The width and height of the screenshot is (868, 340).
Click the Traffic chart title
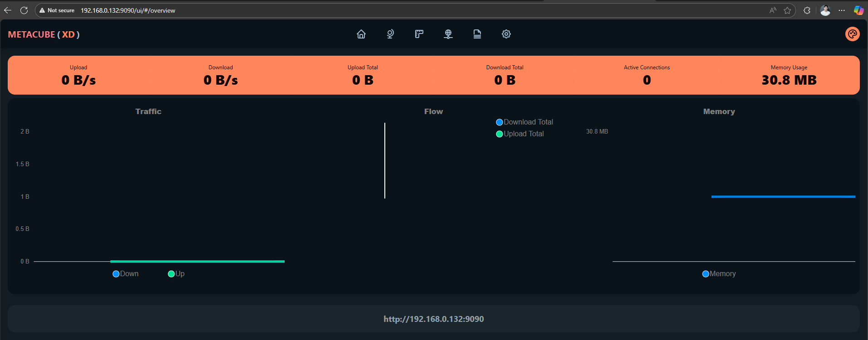tap(148, 111)
